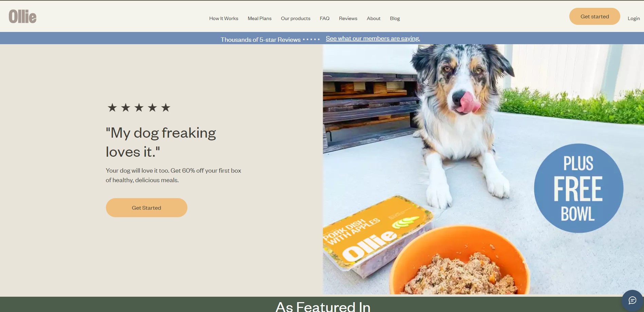The height and width of the screenshot is (312, 644).
Task: Click the Login link
Action: pyautogui.click(x=633, y=18)
